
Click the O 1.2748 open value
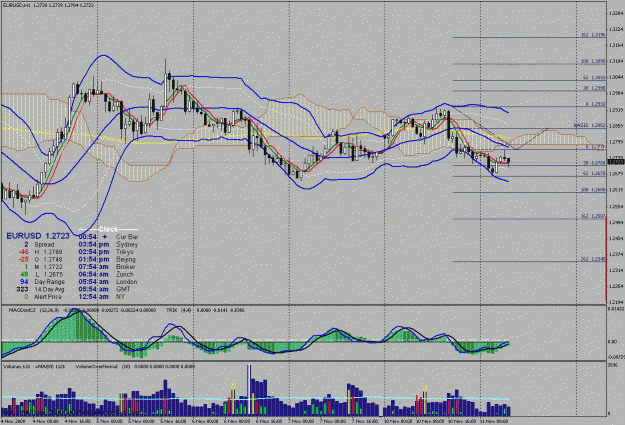48,259
